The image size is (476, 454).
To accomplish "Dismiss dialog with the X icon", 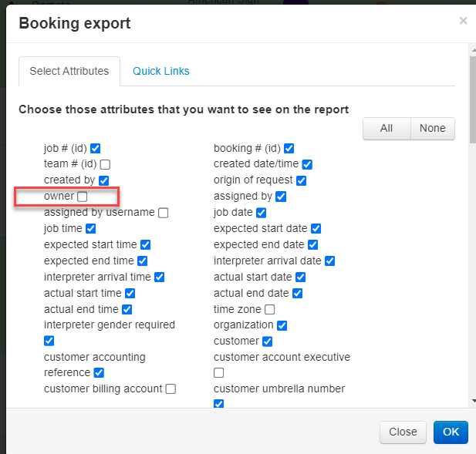I will click(x=463, y=21).
